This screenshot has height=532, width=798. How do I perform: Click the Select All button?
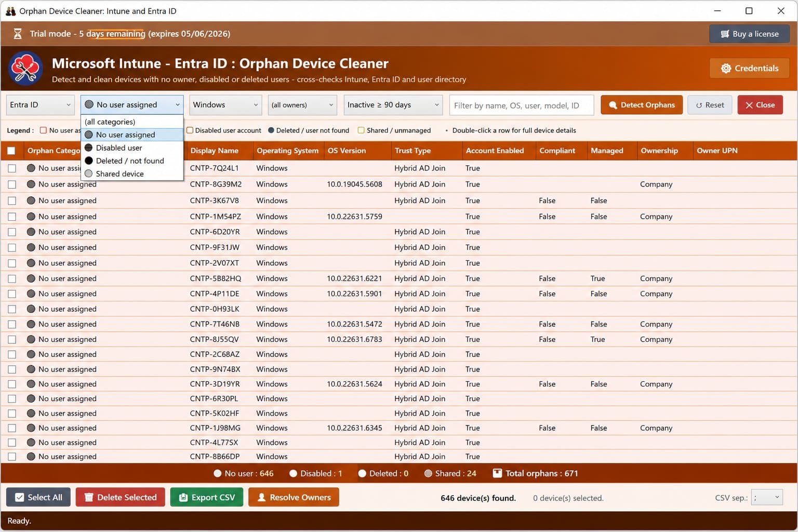(x=38, y=497)
